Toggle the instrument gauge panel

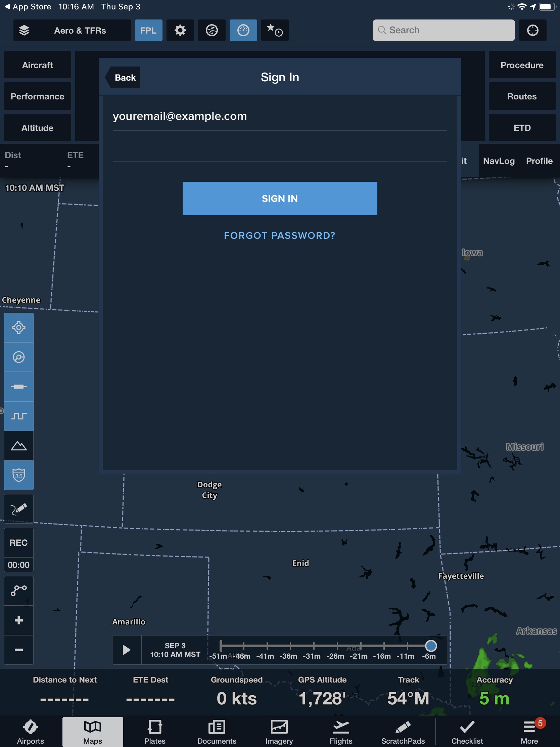243,30
